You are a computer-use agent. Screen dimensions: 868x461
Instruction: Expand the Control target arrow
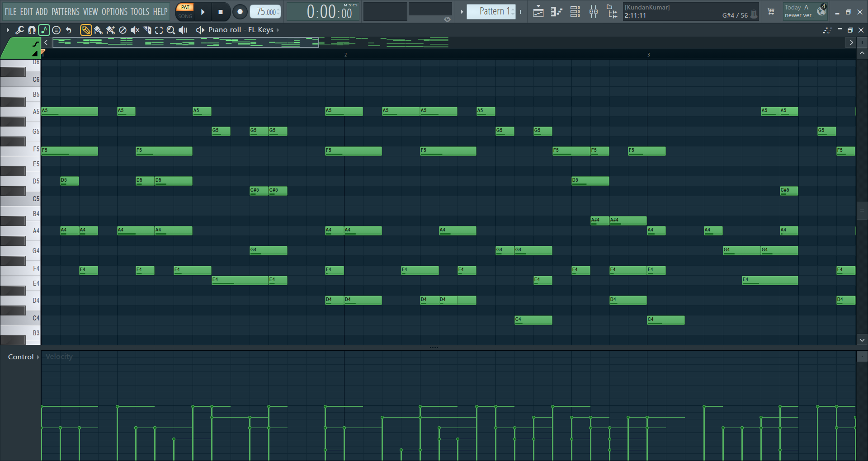pos(38,357)
